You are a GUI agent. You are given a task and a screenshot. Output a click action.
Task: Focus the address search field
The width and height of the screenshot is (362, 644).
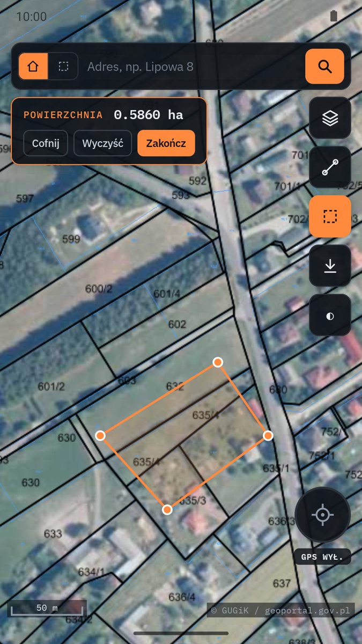pos(190,67)
